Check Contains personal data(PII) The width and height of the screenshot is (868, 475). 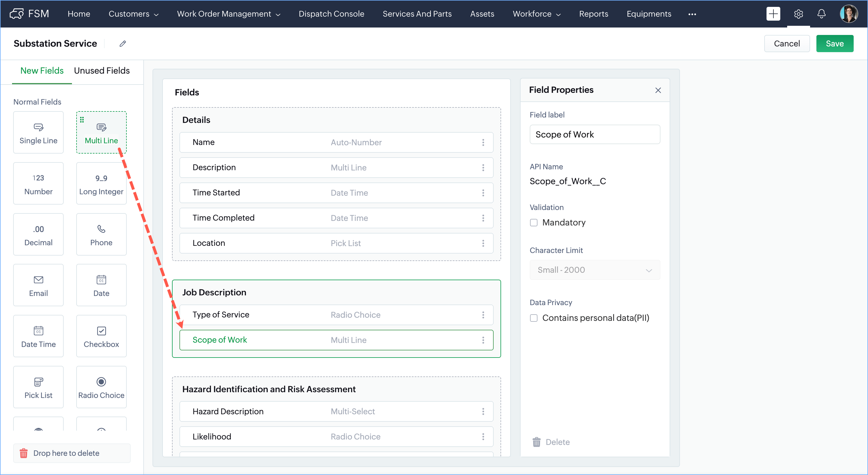[534, 318]
